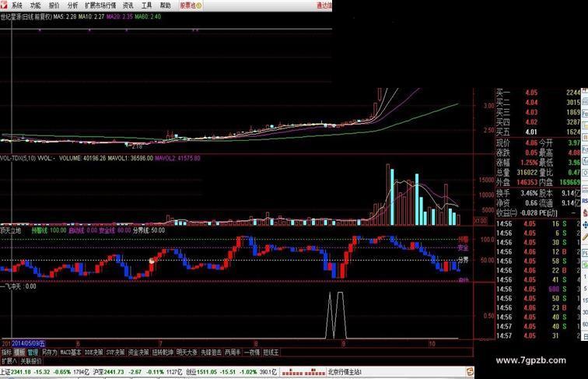The image size is (588, 379).
Task: Click the 买三 bid row priced 4.03
Action: pos(537,112)
